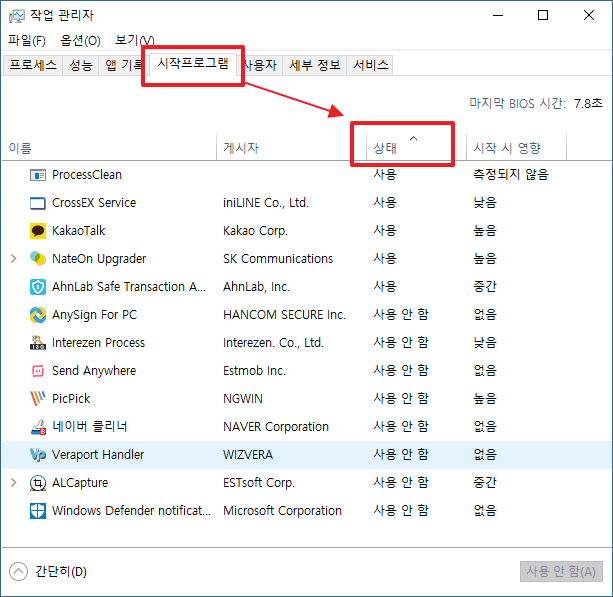Expand the ALCapture group
Image resolution: width=613 pixels, height=597 pixels.
click(14, 483)
